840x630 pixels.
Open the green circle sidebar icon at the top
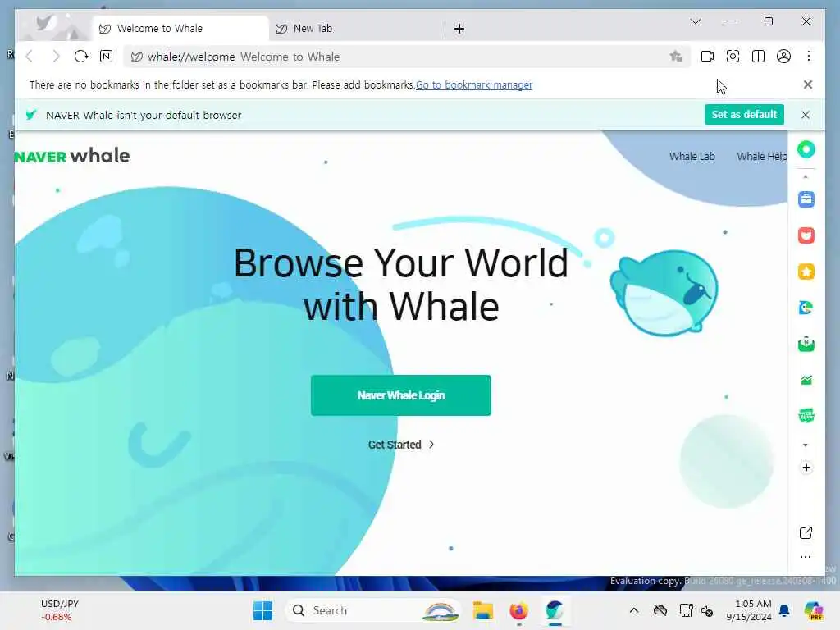pyautogui.click(x=806, y=149)
